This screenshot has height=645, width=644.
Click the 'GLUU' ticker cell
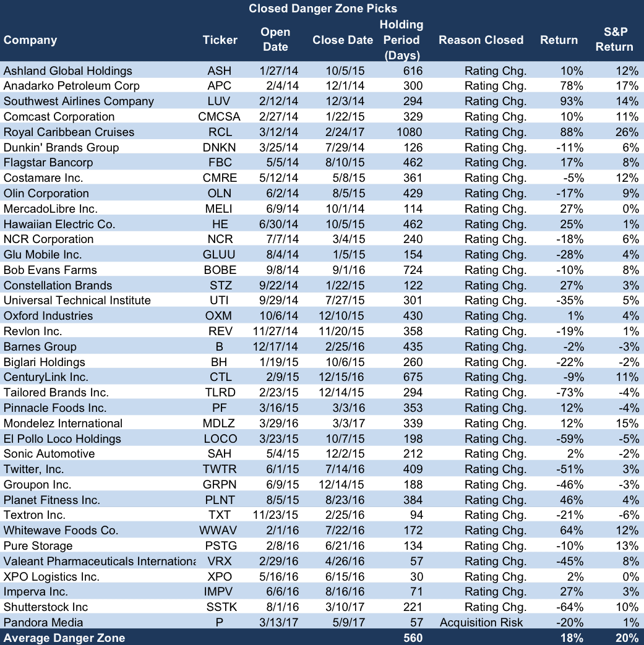tap(219, 255)
